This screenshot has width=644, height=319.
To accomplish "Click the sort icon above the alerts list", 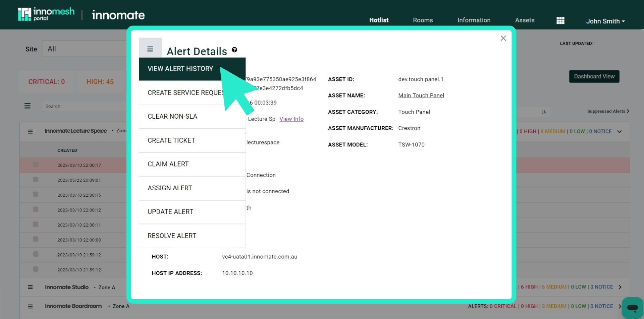I will (544, 112).
